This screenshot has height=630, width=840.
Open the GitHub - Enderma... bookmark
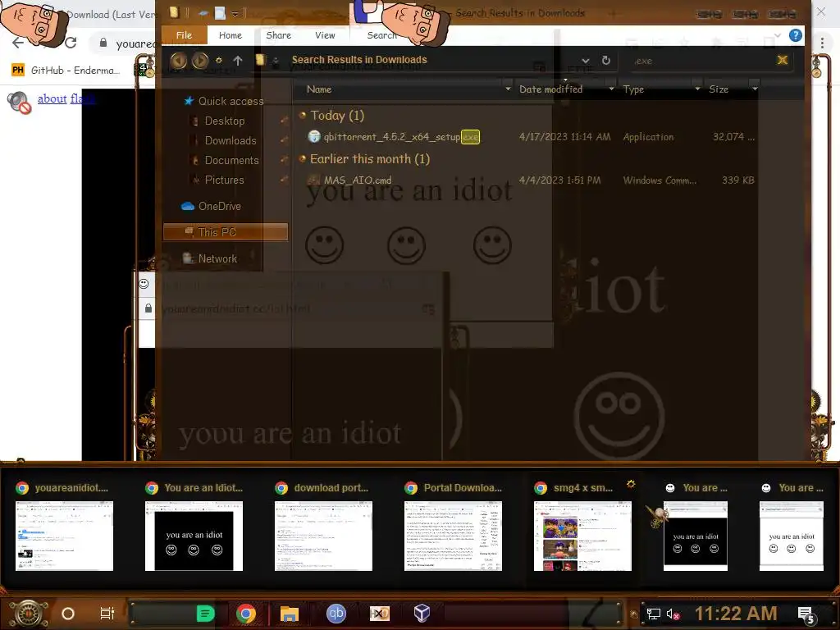(x=66, y=71)
